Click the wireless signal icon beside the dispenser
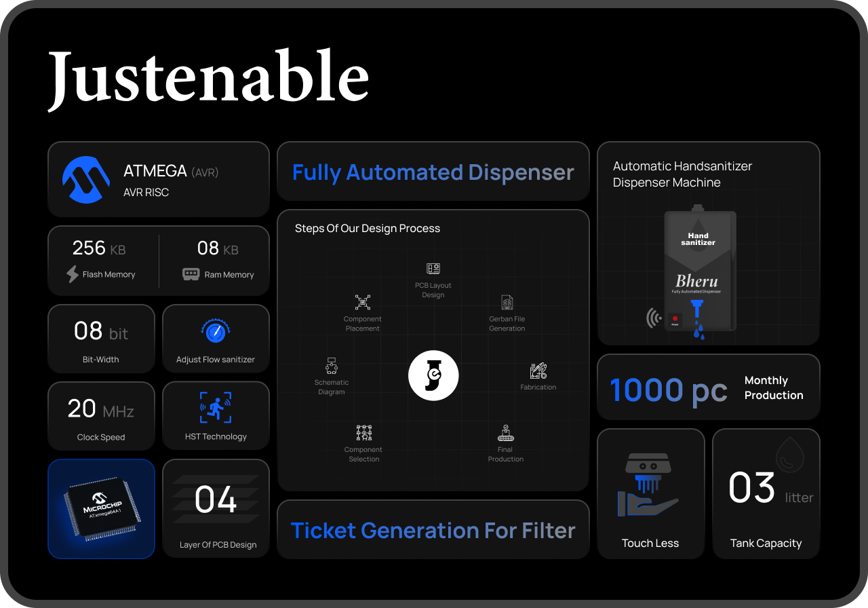868x608 pixels. (x=654, y=318)
